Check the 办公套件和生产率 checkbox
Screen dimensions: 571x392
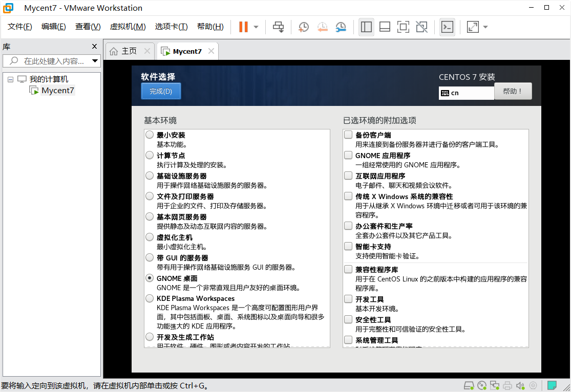coord(349,226)
